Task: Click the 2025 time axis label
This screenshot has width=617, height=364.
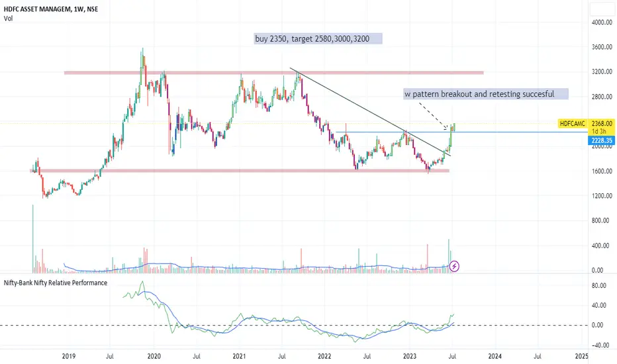Action: (x=581, y=356)
